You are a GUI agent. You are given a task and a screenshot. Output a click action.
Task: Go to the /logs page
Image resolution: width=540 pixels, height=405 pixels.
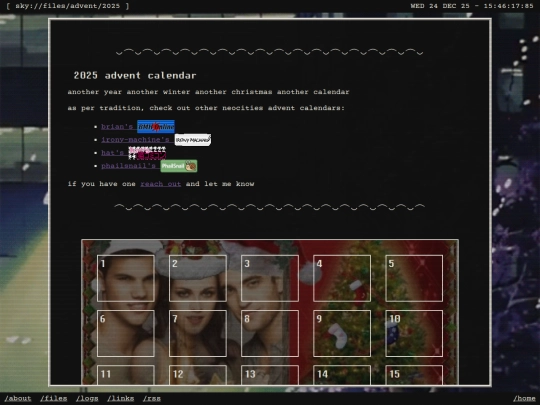click(87, 398)
